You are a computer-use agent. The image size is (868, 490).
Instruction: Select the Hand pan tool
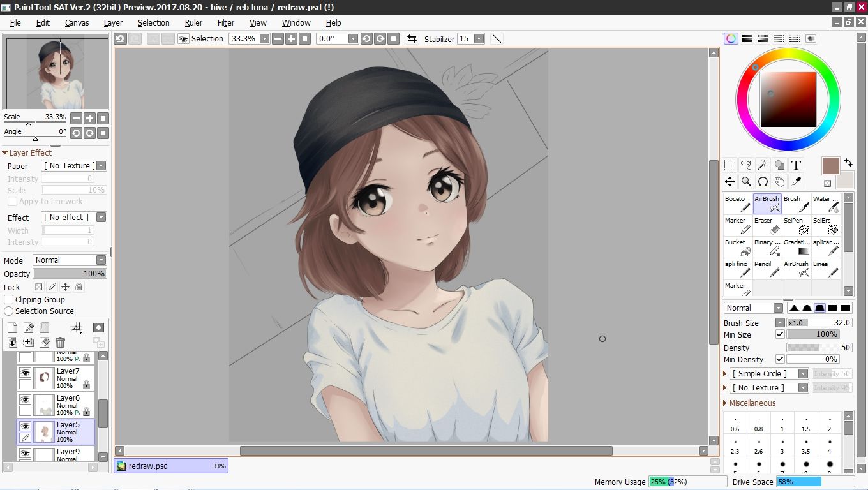(779, 182)
